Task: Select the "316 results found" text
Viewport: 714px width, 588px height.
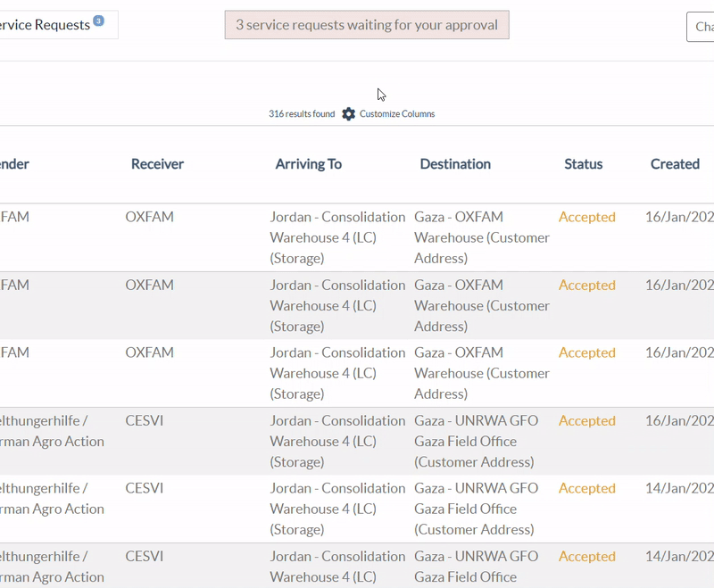Action: pos(302,114)
